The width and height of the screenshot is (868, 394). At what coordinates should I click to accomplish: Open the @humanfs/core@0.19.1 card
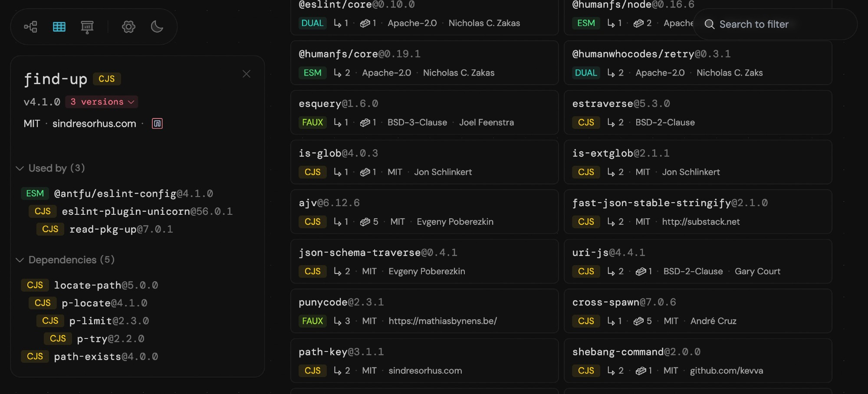pyautogui.click(x=424, y=63)
